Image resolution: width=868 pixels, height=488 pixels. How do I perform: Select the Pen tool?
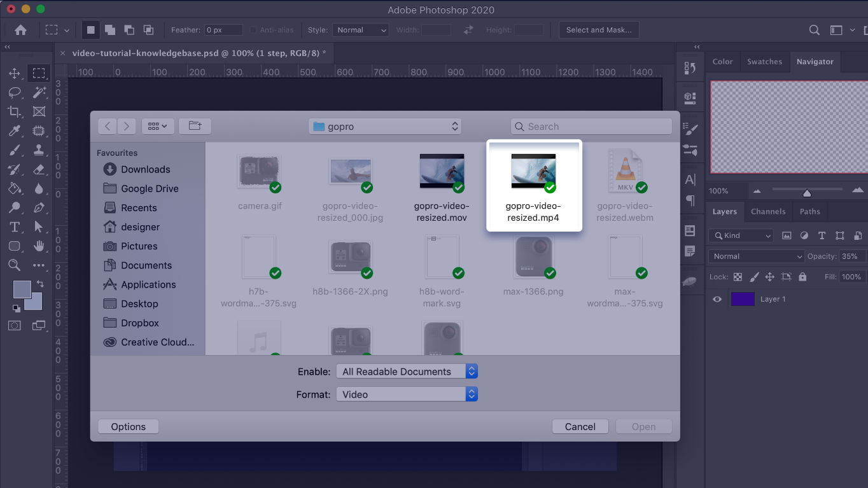click(x=39, y=207)
